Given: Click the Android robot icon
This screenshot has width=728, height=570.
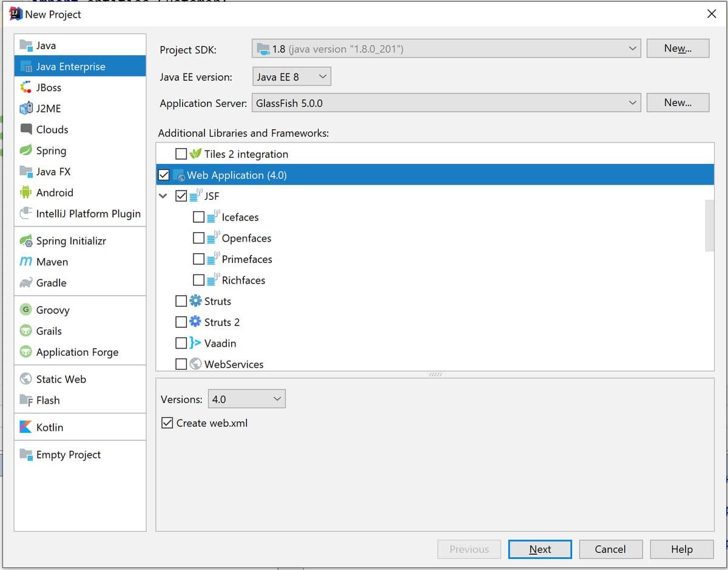Looking at the screenshot, I should point(25,192).
